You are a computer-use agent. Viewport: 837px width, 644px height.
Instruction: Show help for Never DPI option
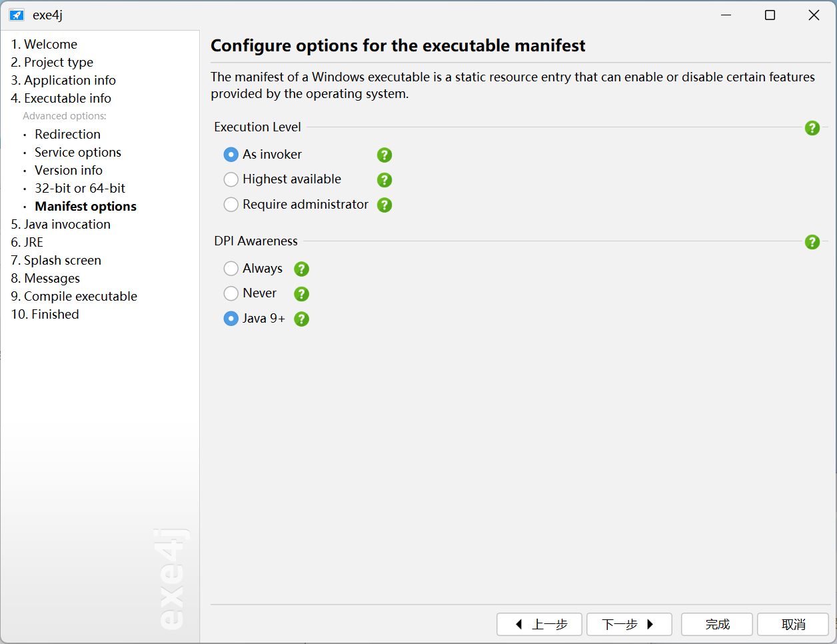302,294
